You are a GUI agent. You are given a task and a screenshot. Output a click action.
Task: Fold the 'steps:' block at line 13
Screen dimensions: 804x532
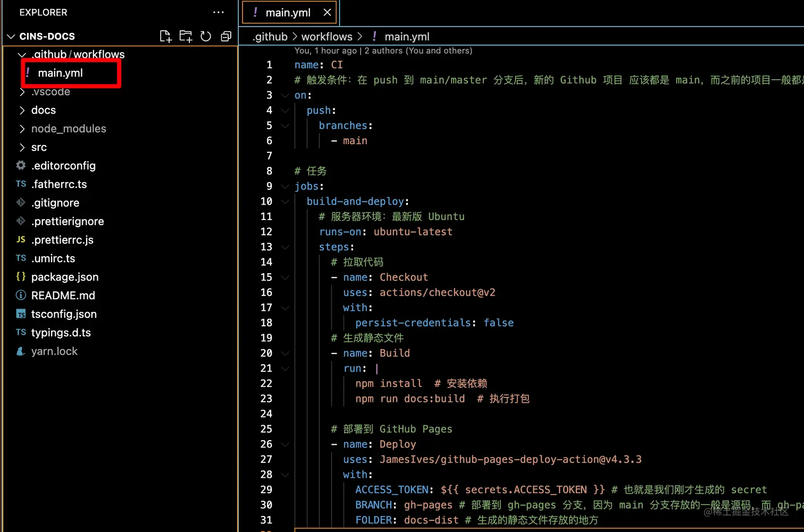tap(285, 247)
